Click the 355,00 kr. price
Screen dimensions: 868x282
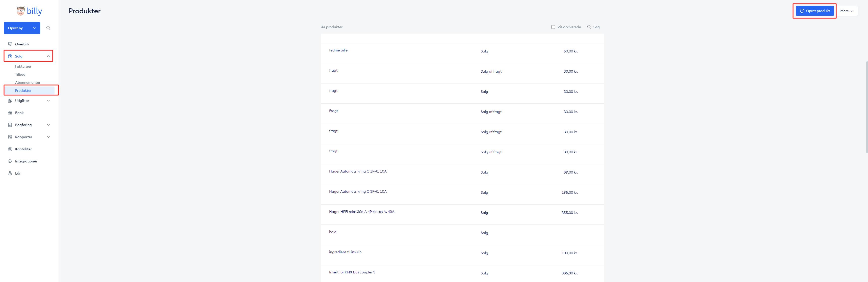pyautogui.click(x=569, y=213)
